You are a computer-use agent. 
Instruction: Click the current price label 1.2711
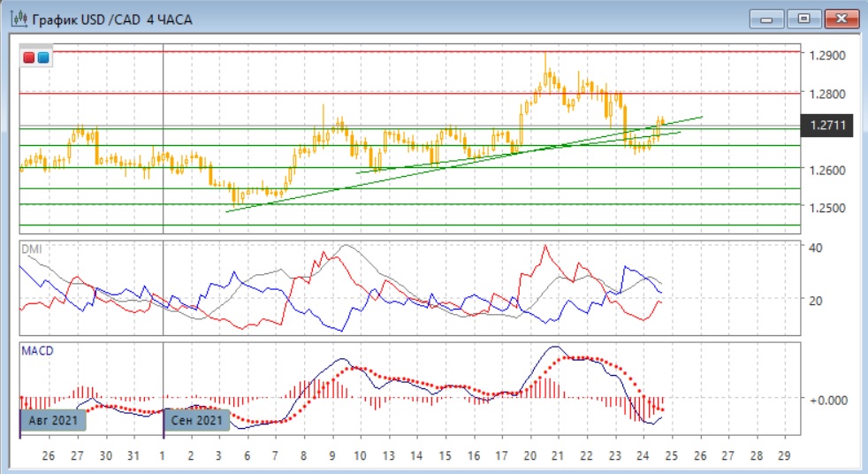click(827, 126)
